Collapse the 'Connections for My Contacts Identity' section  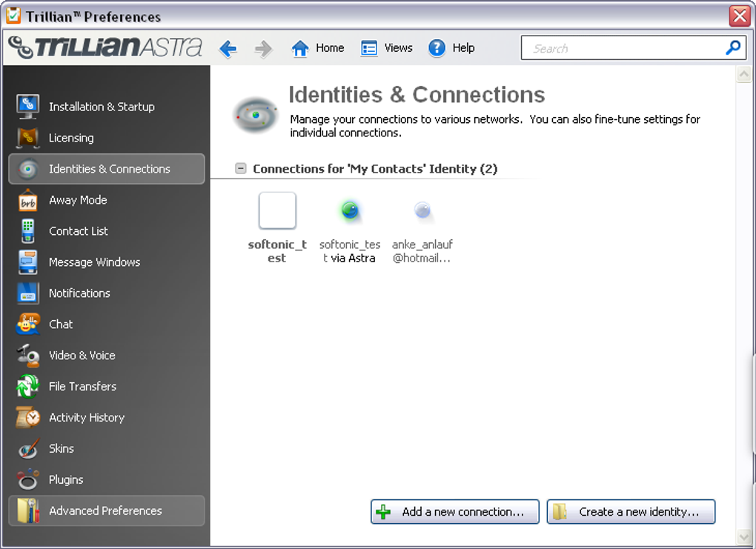coord(240,168)
